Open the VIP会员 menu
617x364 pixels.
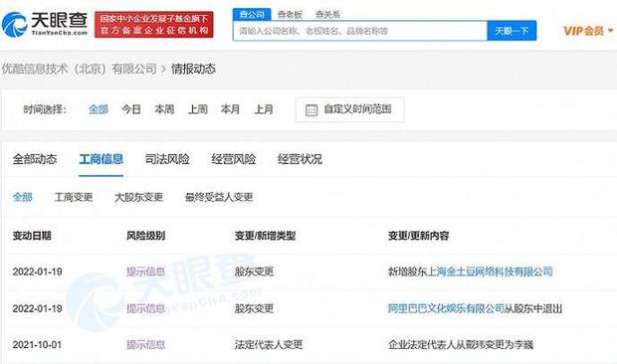[583, 30]
